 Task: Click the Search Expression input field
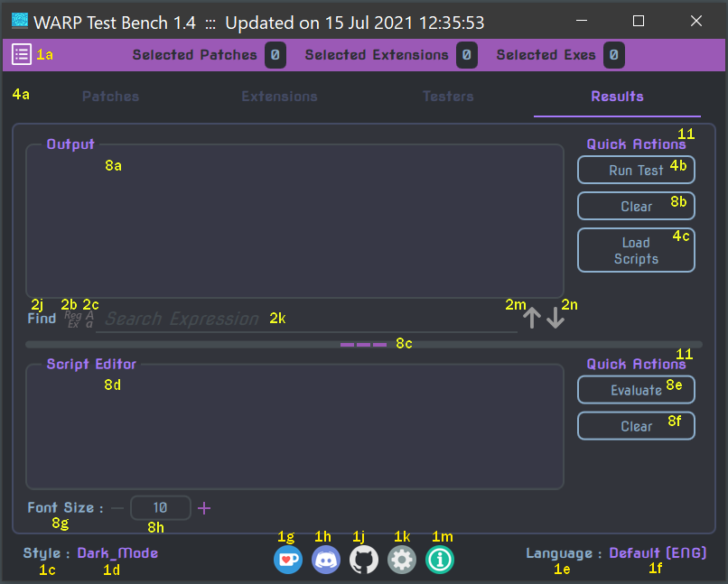[x=306, y=320]
